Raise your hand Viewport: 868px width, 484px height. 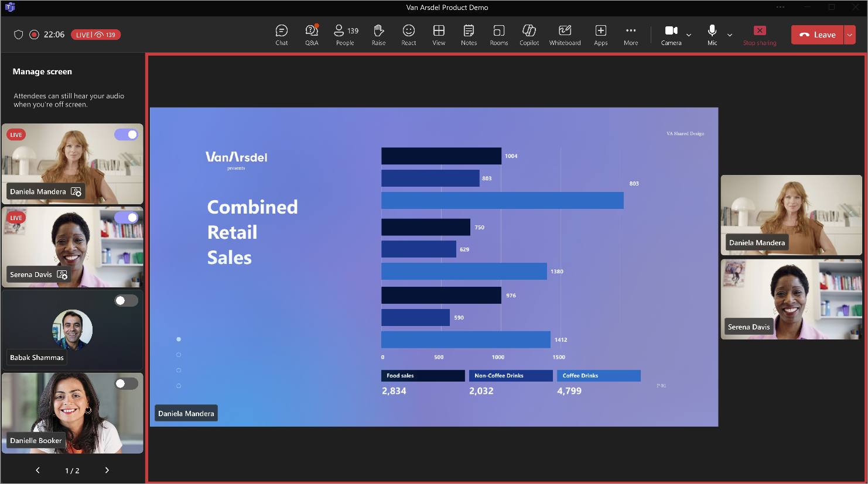pyautogui.click(x=379, y=35)
